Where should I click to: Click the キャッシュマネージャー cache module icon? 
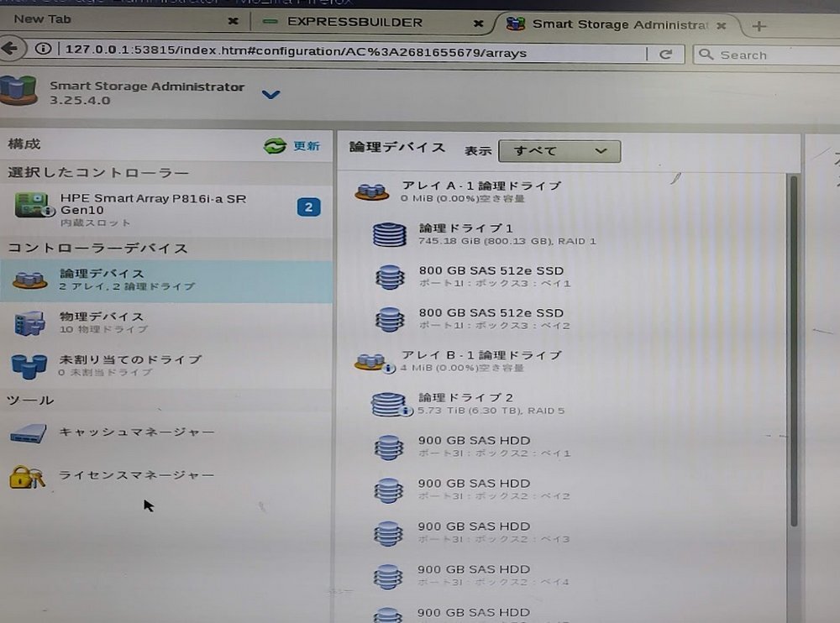(x=29, y=433)
